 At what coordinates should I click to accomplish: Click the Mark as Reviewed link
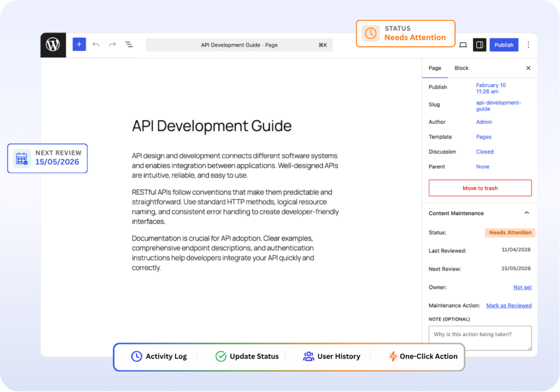tap(509, 306)
